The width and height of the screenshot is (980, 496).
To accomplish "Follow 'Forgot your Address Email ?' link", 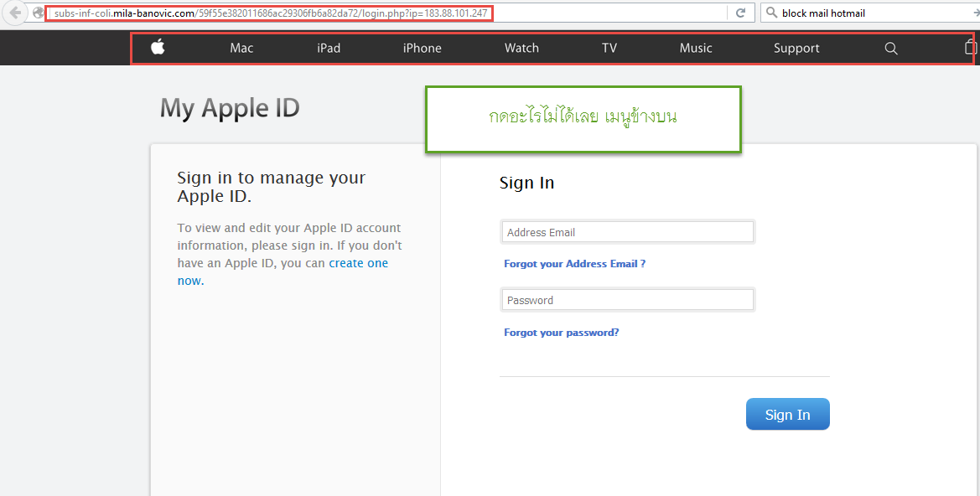I will (x=574, y=264).
